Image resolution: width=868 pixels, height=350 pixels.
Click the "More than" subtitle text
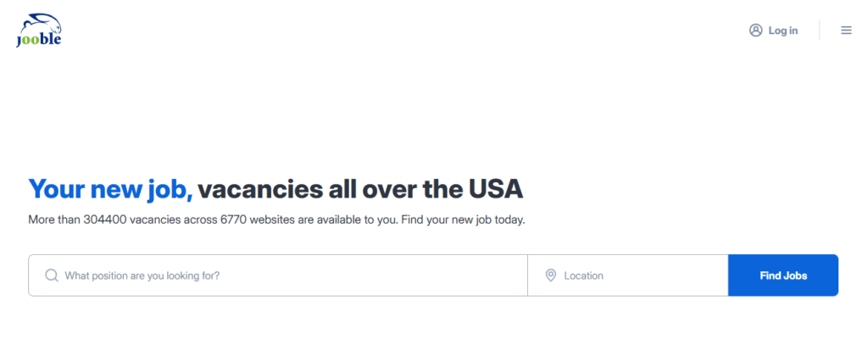pos(54,219)
